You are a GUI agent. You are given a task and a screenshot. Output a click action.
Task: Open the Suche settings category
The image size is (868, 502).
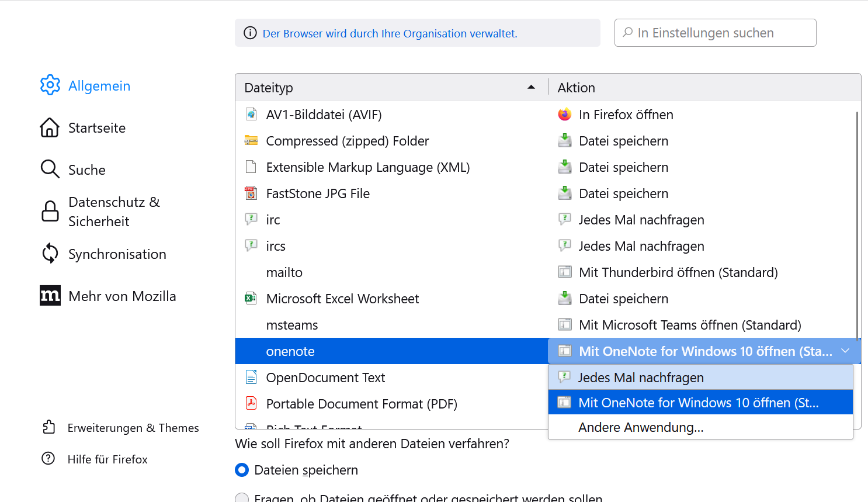(x=87, y=169)
